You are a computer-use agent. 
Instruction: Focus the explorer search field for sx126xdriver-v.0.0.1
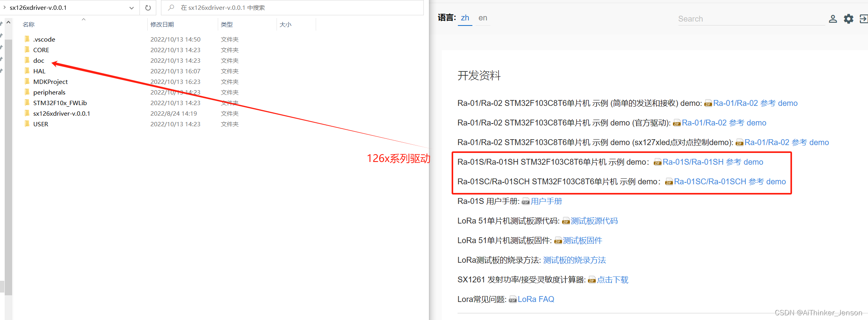[292, 7]
